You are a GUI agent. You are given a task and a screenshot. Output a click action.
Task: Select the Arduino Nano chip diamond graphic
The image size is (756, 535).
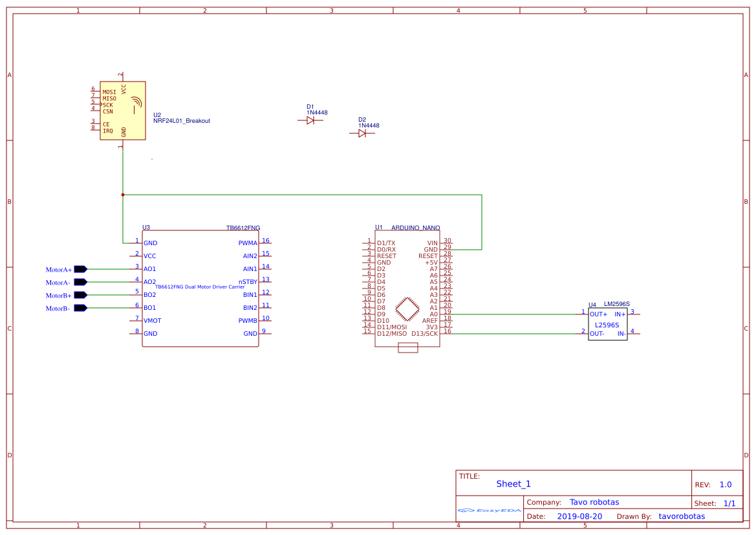tap(407, 309)
